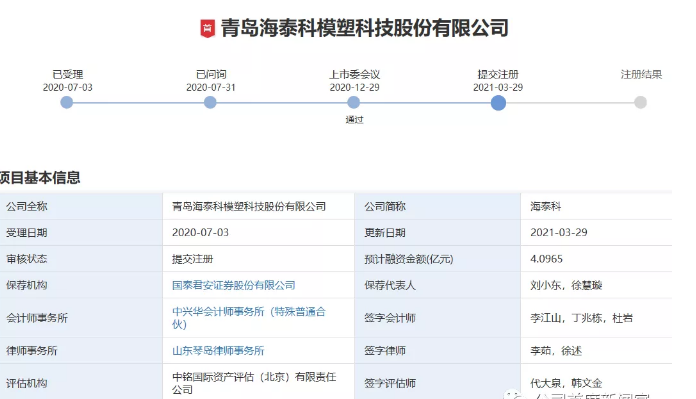Select the highlighted 提交注册 timeline dot
The height and width of the screenshot is (399, 696).
click(498, 103)
